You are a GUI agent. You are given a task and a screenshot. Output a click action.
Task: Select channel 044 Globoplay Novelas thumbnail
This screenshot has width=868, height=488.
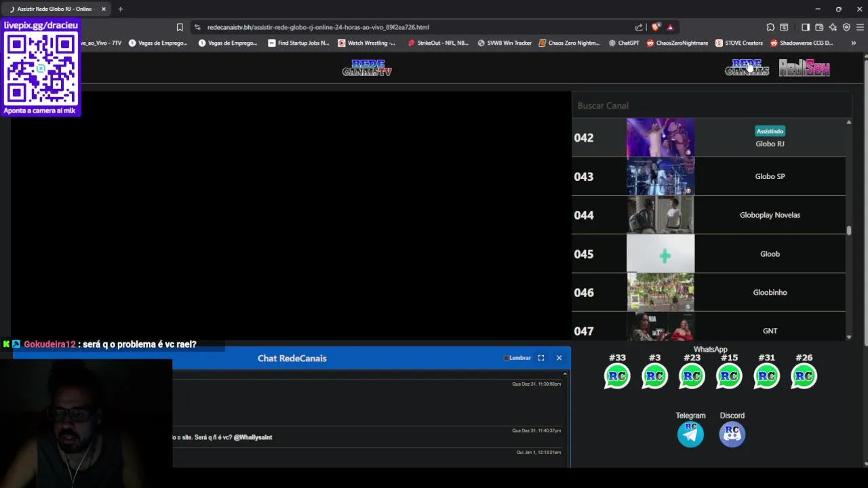tap(660, 215)
